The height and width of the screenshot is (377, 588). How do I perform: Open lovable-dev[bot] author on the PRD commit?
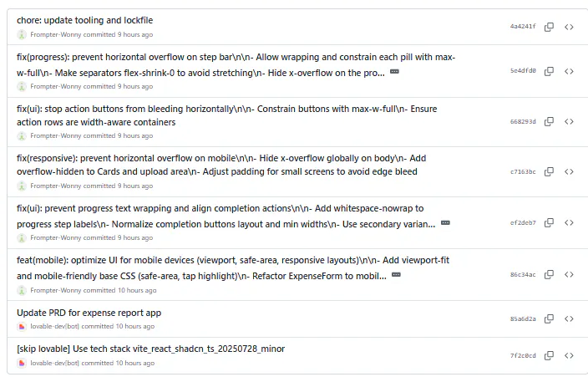tap(54, 327)
